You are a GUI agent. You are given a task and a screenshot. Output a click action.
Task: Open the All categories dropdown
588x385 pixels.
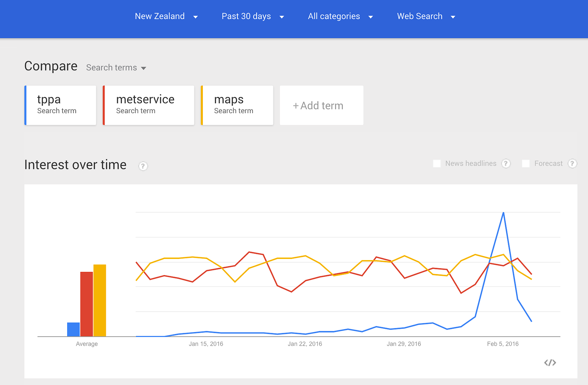pyautogui.click(x=340, y=17)
